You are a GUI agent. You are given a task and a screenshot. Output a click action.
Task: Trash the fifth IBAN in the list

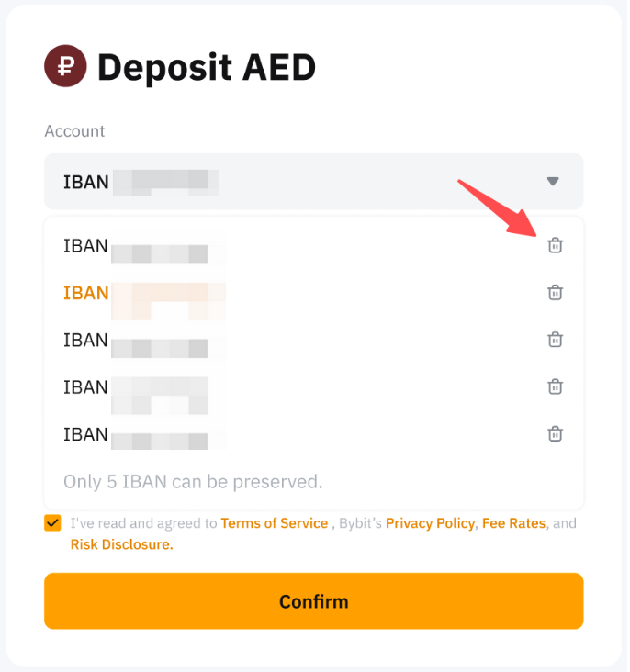coord(555,433)
